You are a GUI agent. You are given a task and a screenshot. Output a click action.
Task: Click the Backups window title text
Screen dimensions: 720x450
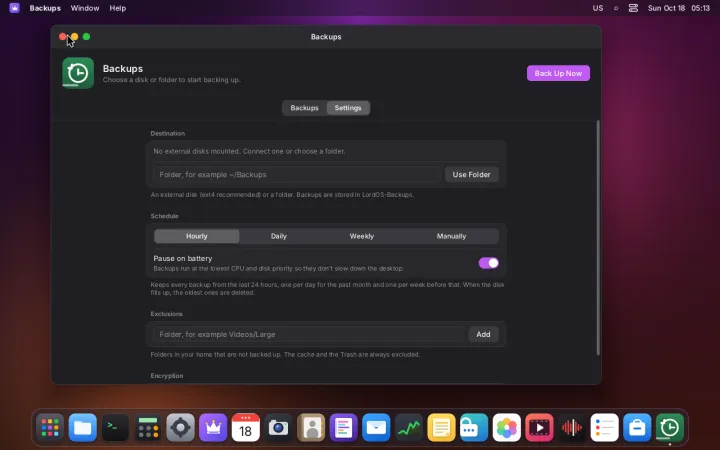point(326,37)
